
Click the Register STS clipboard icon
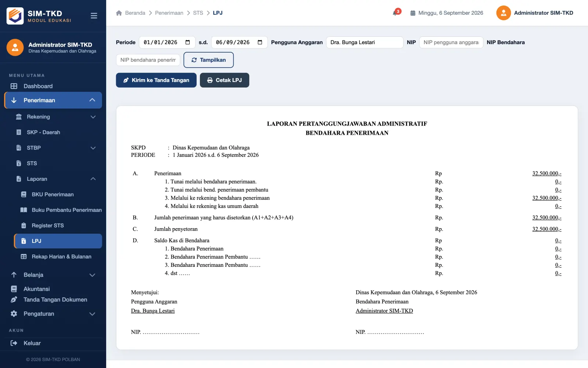coord(24,226)
